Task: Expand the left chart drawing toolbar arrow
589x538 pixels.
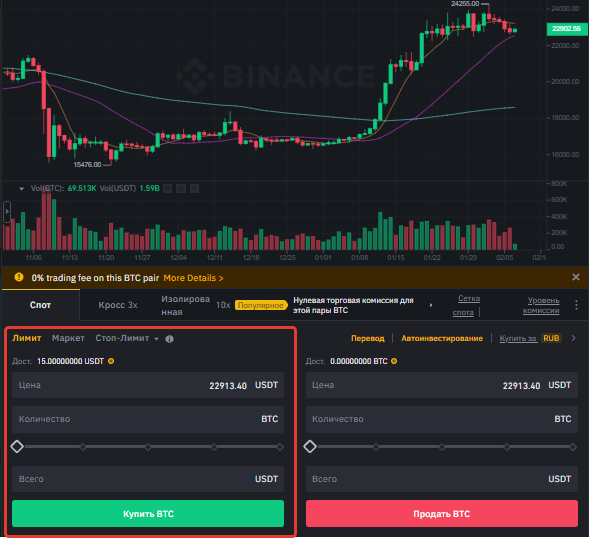Action: pos(7,212)
